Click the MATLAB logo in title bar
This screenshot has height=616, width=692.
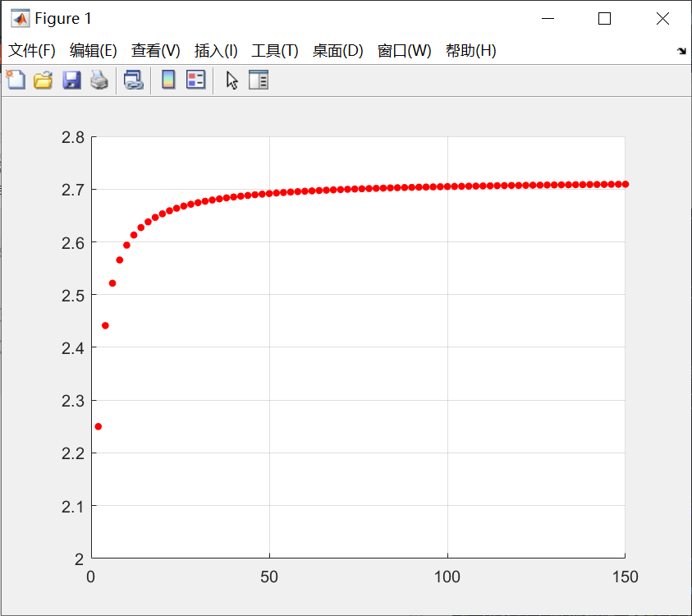pos(21,19)
